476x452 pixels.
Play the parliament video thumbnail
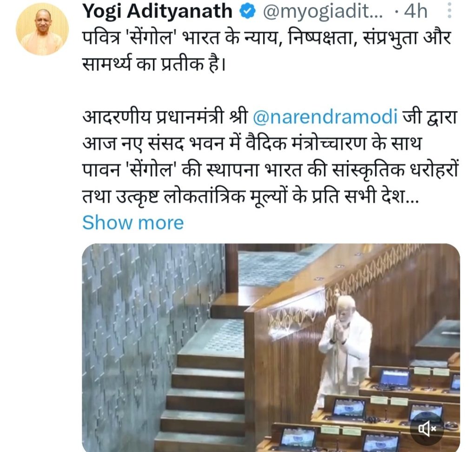(271, 347)
